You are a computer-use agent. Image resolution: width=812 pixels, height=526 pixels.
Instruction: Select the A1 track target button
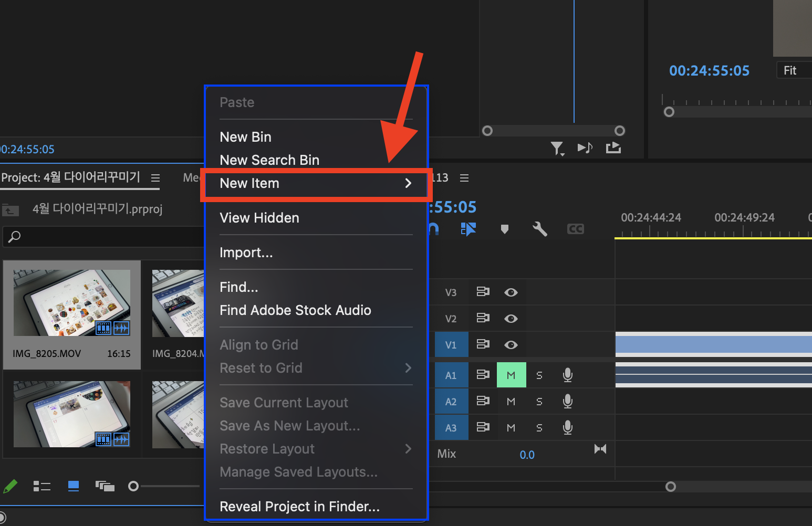[451, 375]
